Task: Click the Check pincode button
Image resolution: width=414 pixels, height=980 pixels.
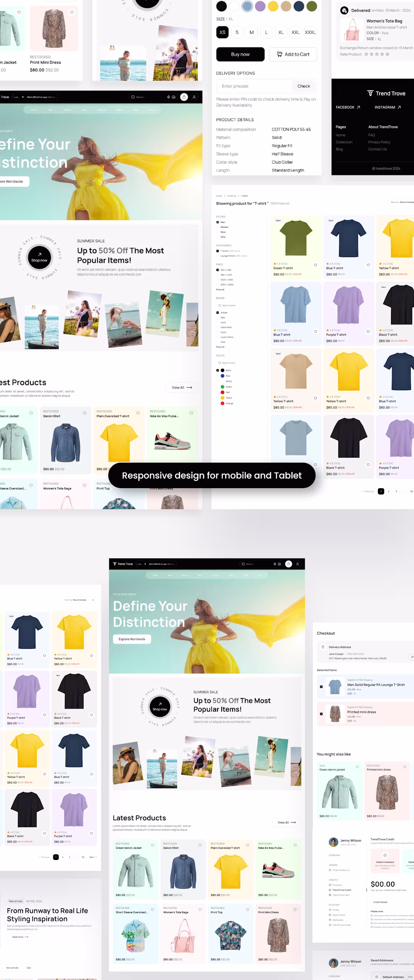Action: pos(304,86)
